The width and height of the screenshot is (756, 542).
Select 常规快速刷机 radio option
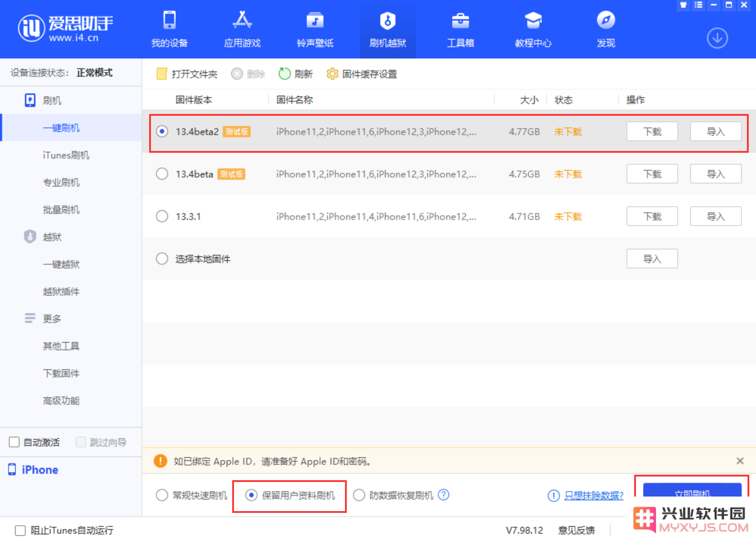pyautogui.click(x=162, y=495)
